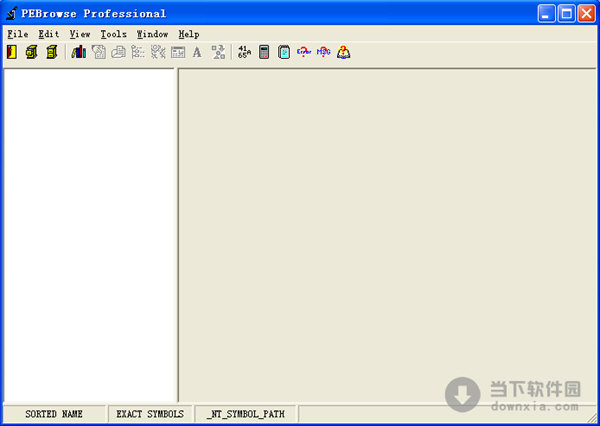Click the grayed window layout icon
Viewport: 600px width, 426px height.
point(178,52)
